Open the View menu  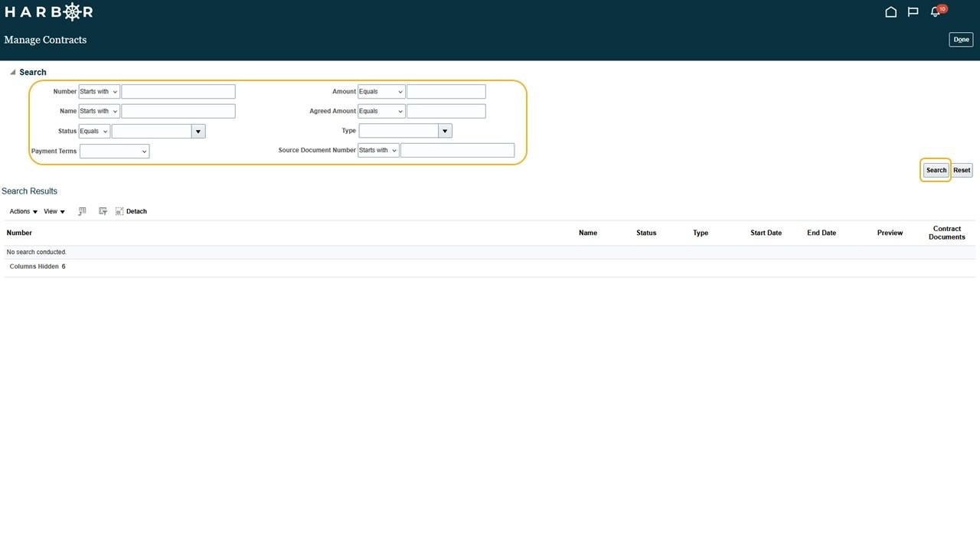point(54,211)
